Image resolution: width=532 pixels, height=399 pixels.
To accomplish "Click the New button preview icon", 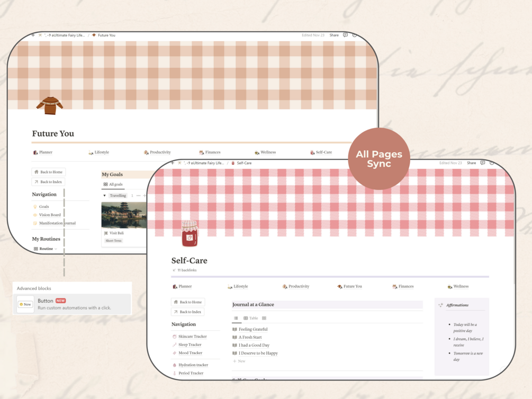I will [x=25, y=304].
